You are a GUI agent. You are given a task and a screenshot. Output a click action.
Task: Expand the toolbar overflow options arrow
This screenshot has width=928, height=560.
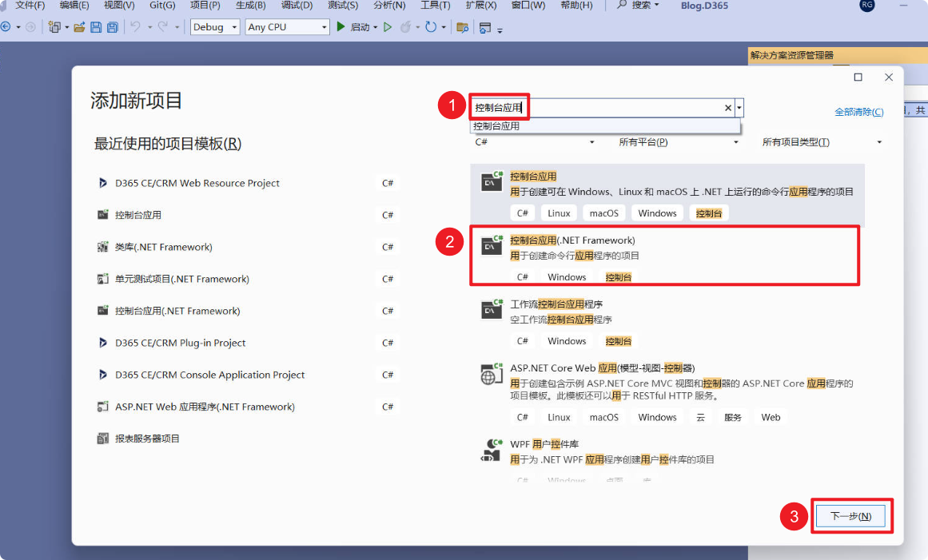click(500, 30)
